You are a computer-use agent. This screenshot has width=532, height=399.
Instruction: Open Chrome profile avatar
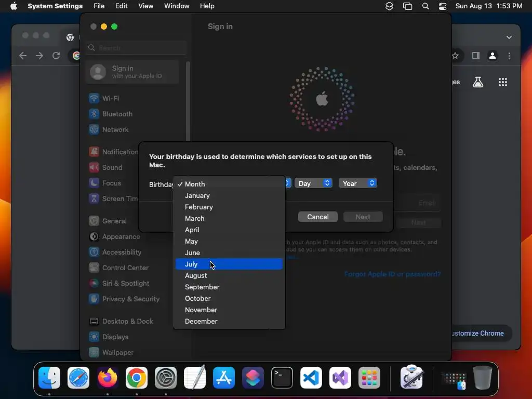click(x=493, y=56)
